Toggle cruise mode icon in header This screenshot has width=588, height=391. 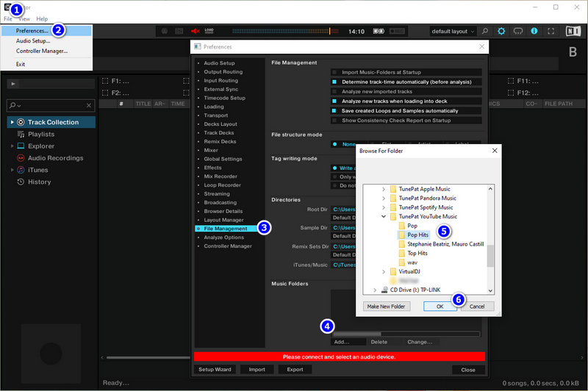[x=518, y=31]
